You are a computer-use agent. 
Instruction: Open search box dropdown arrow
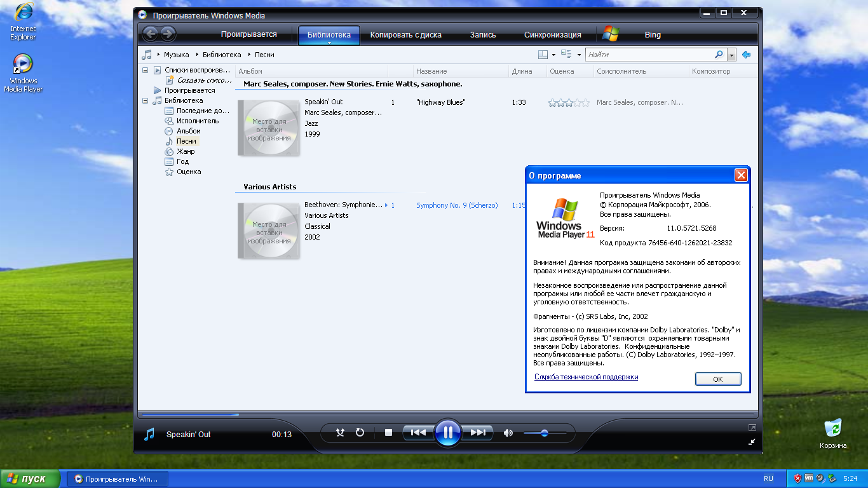point(731,55)
